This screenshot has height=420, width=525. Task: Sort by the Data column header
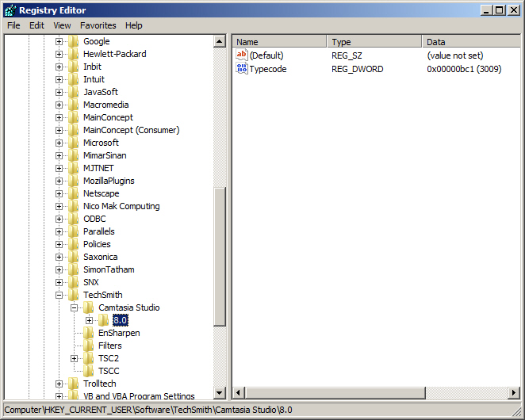(471, 42)
